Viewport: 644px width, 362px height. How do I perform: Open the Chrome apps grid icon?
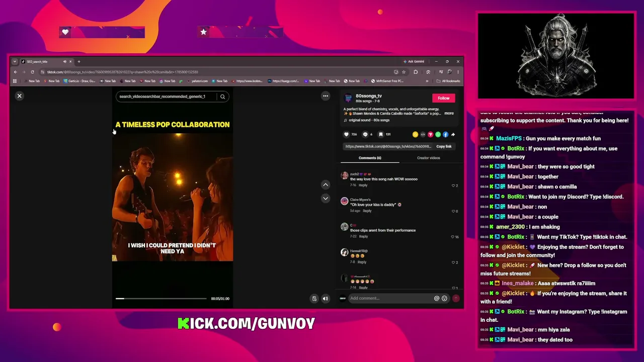15,81
